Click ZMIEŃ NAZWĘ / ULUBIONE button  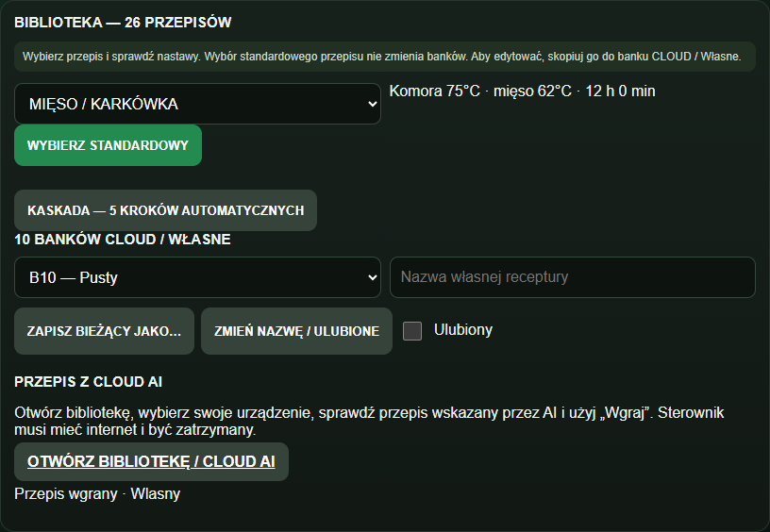[x=296, y=331]
